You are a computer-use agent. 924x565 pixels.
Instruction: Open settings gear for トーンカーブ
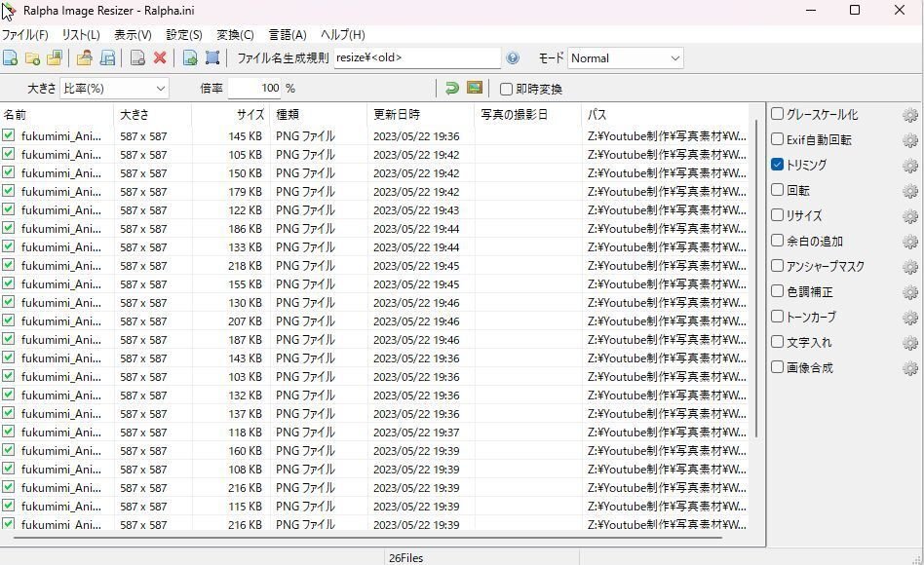[909, 318]
